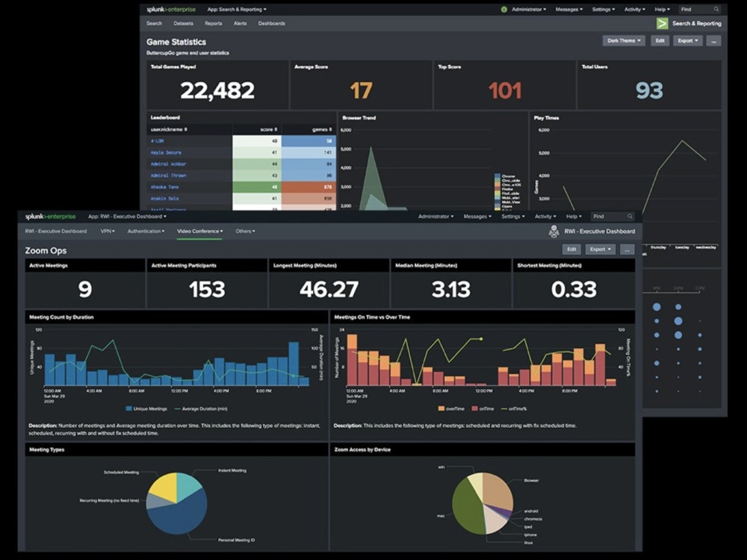
Task: Click the Edit button on Zoom Ops
Action: pyautogui.click(x=571, y=250)
